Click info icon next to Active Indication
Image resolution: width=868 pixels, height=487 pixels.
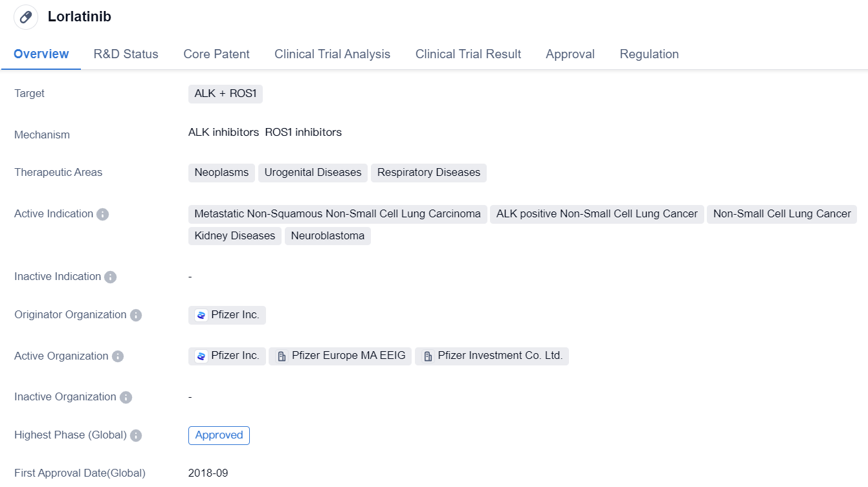pos(102,214)
